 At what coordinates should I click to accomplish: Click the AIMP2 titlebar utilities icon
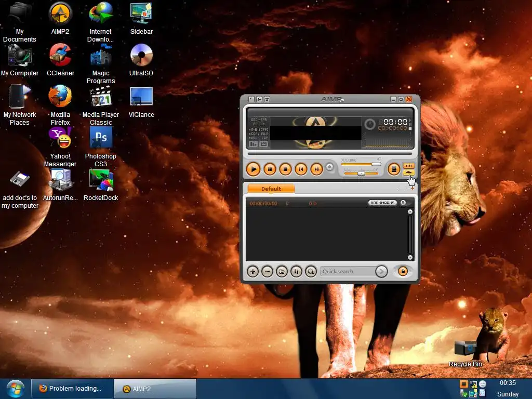(267, 99)
